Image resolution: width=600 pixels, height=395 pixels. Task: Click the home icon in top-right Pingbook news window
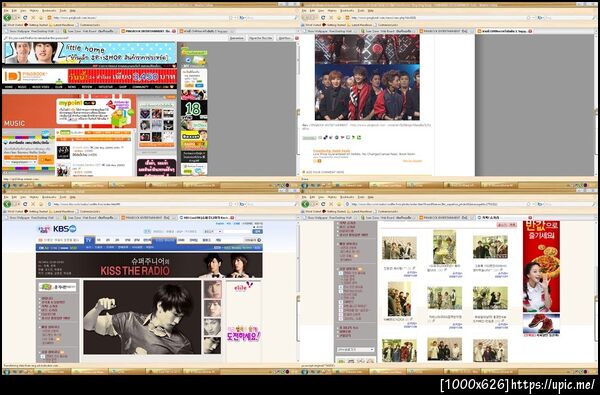(339, 18)
